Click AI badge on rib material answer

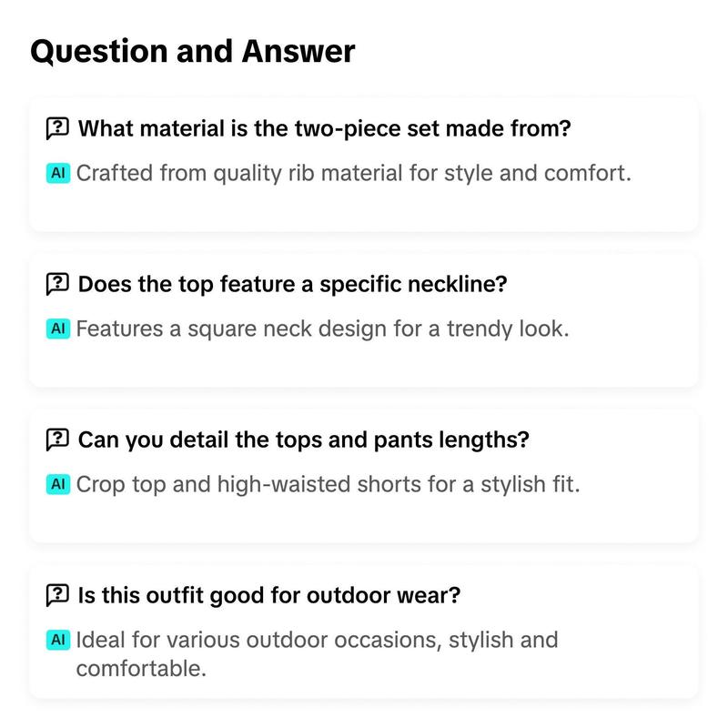pos(58,173)
